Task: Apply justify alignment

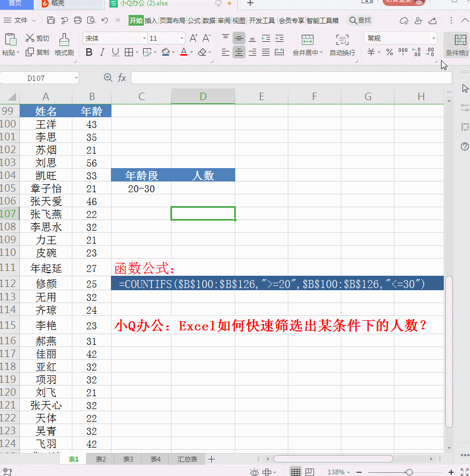Action: pos(266,52)
